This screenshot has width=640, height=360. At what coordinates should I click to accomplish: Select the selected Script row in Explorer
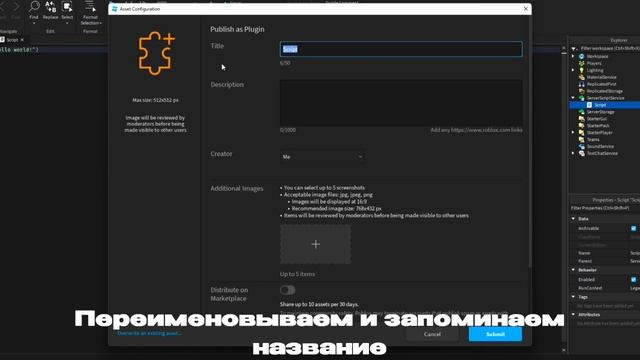604,105
